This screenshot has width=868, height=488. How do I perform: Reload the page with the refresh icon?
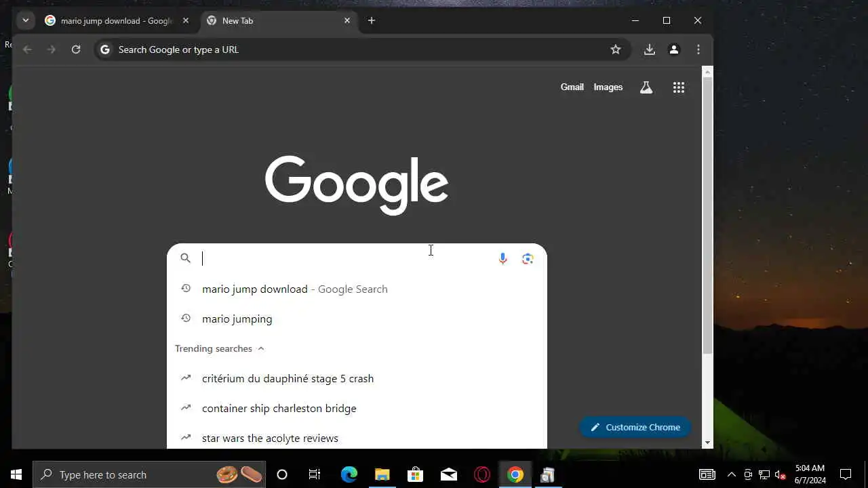(76, 49)
